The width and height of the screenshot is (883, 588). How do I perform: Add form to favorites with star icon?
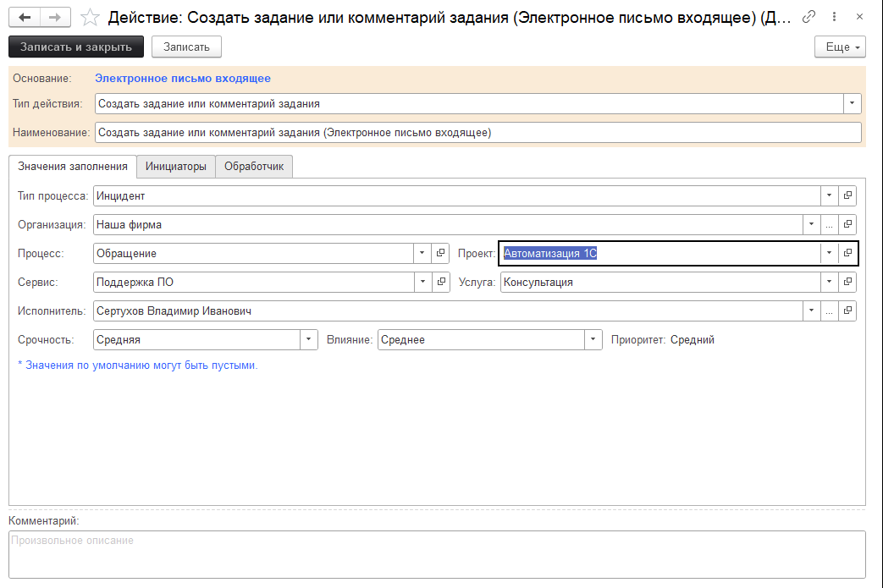[x=90, y=17]
